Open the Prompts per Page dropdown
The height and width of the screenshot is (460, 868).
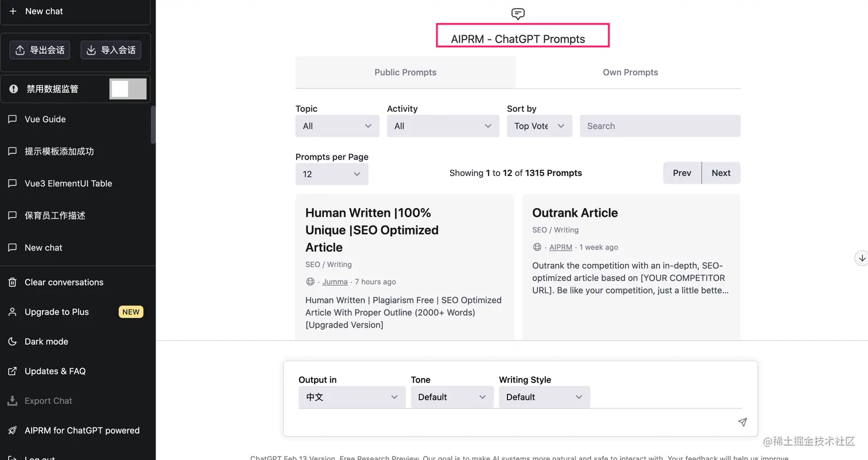click(x=332, y=174)
